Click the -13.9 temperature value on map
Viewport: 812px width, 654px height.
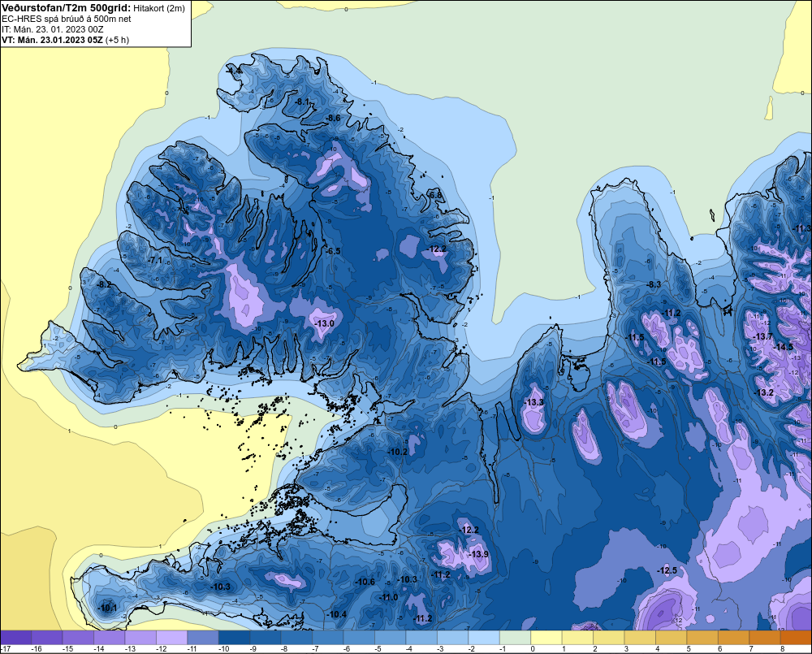[x=479, y=555]
